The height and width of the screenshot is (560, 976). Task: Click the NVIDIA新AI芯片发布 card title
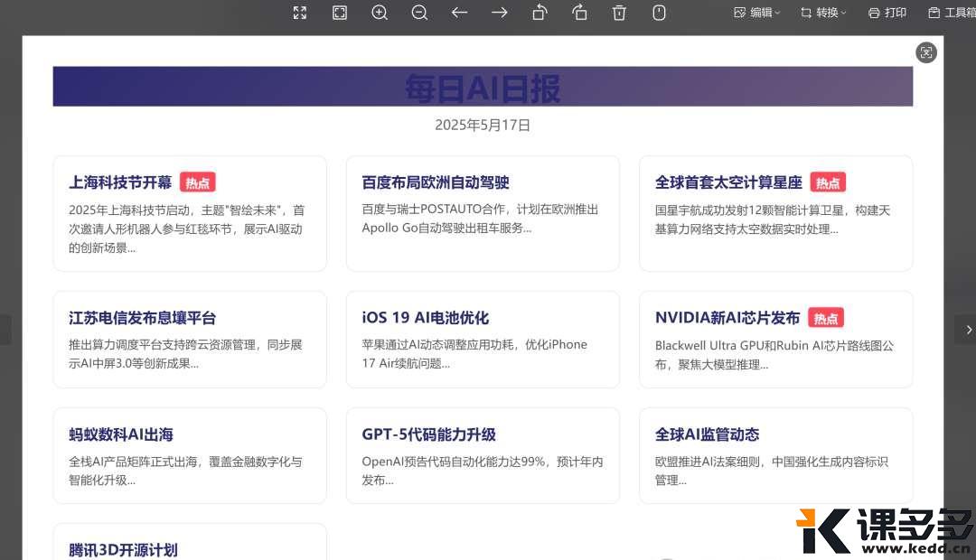(x=727, y=318)
